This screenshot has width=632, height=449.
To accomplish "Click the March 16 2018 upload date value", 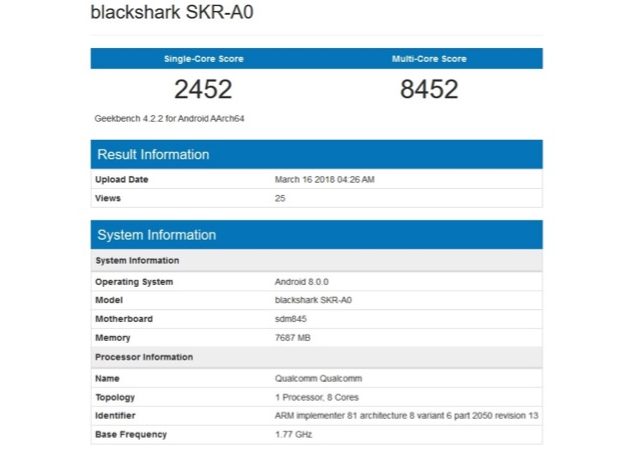I will click(x=324, y=179).
